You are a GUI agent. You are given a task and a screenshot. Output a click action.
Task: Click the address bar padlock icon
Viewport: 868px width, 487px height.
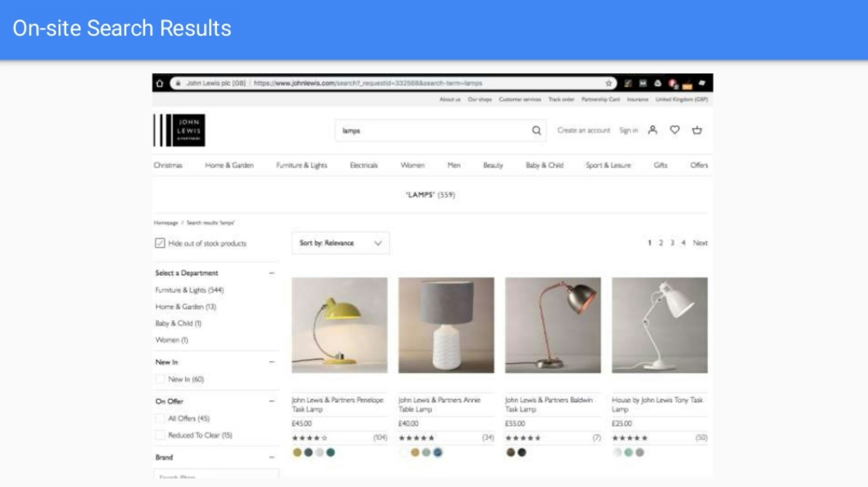click(x=178, y=83)
